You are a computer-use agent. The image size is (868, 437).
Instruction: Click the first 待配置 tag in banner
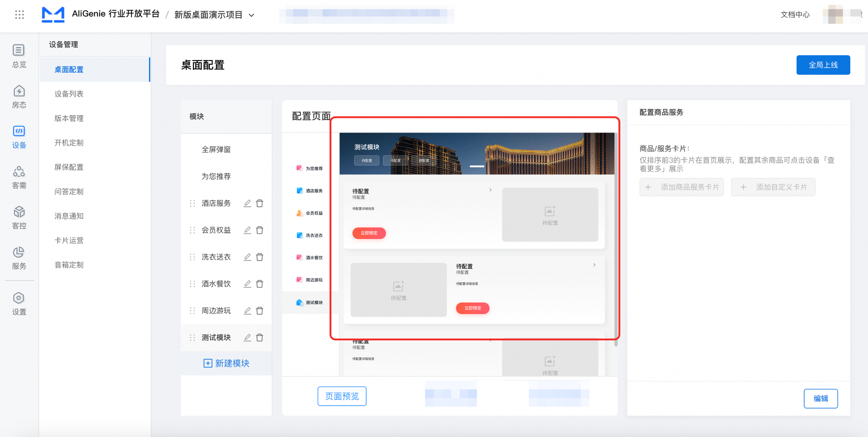point(367,160)
